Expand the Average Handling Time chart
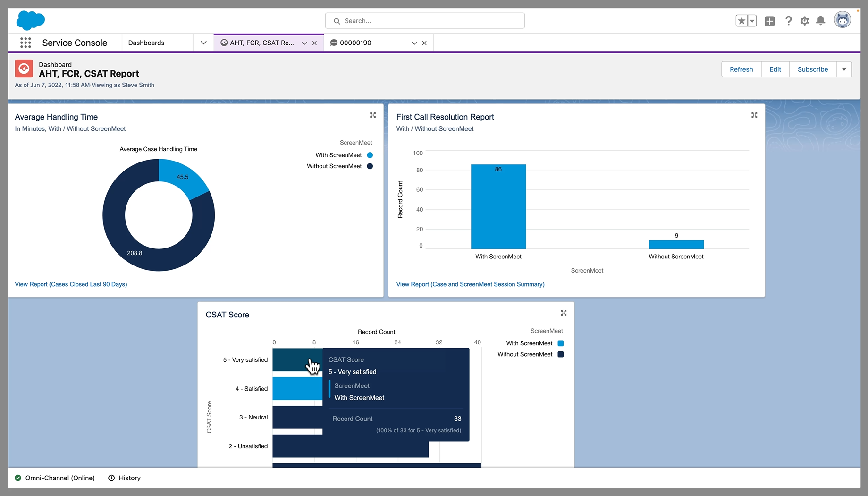868x496 pixels. (x=373, y=115)
